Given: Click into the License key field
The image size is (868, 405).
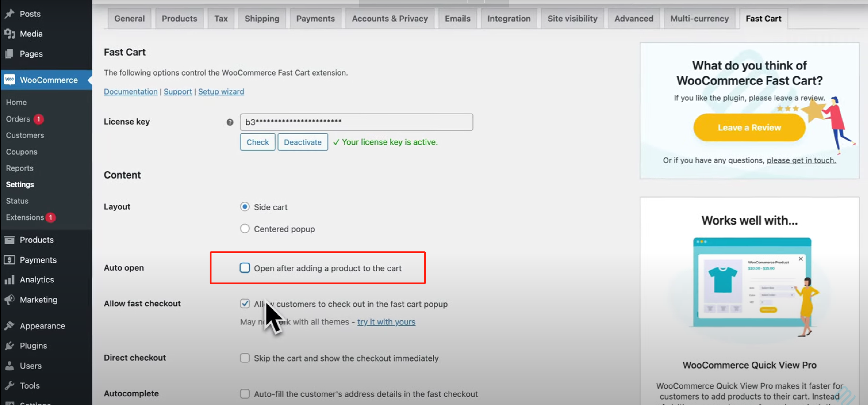Looking at the screenshot, I should pos(356,122).
